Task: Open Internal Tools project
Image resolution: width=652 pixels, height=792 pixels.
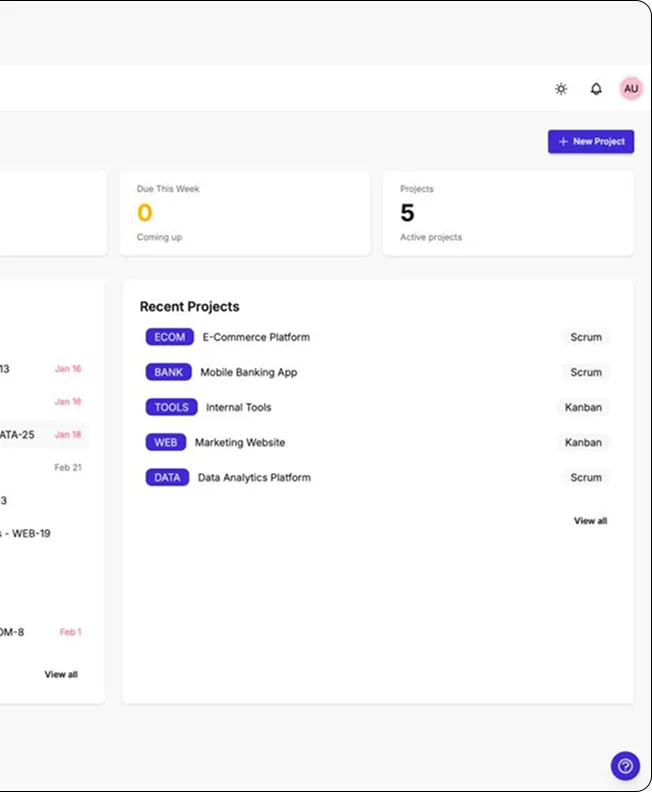Action: click(238, 407)
